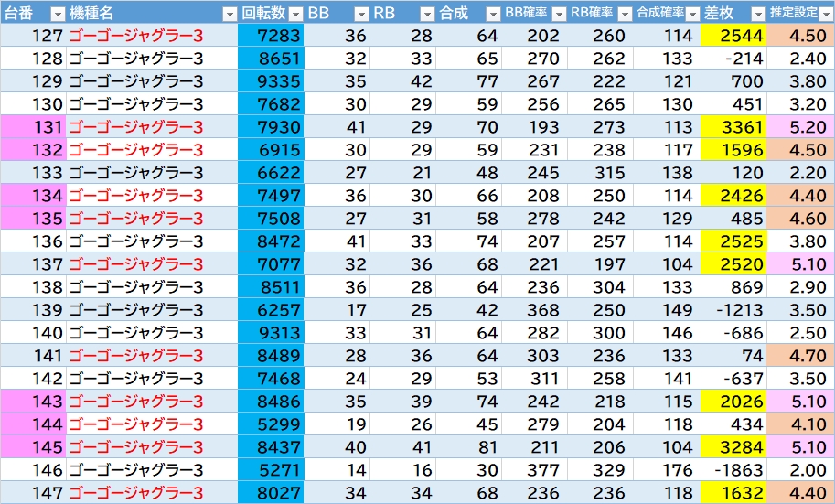
Task: Select the RB確率 cell 315
Action: pos(601,173)
